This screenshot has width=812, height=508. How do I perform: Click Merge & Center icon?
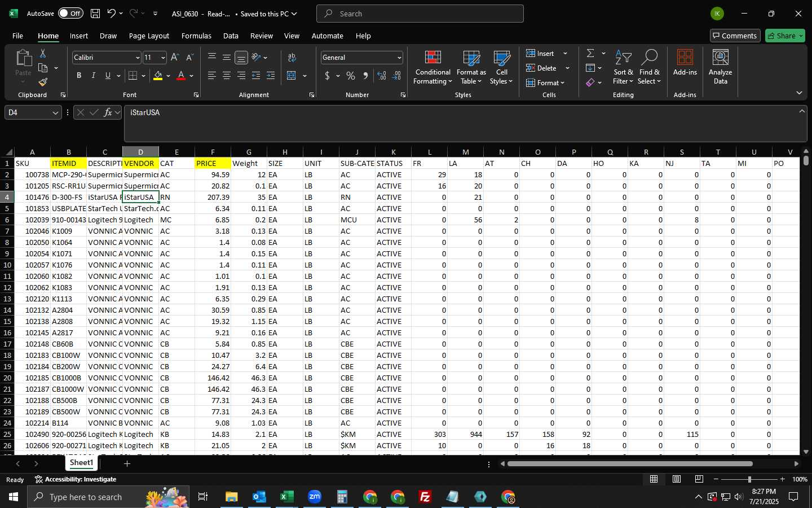click(x=292, y=76)
